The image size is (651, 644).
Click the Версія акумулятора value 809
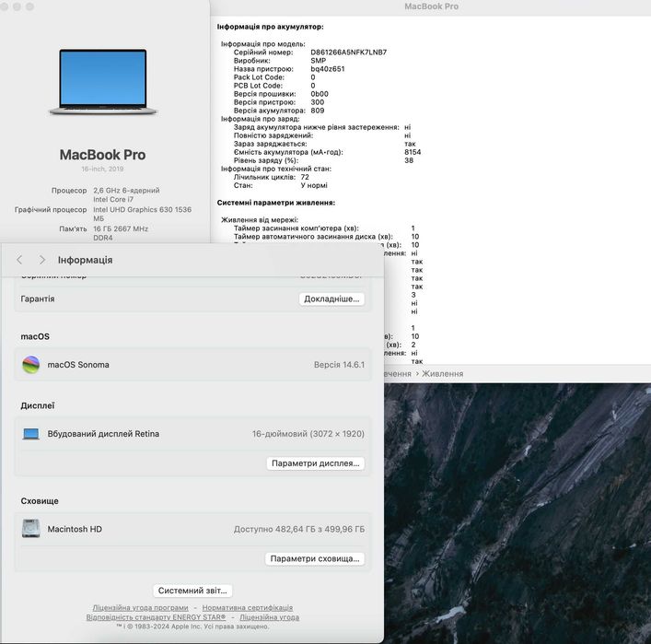point(317,111)
